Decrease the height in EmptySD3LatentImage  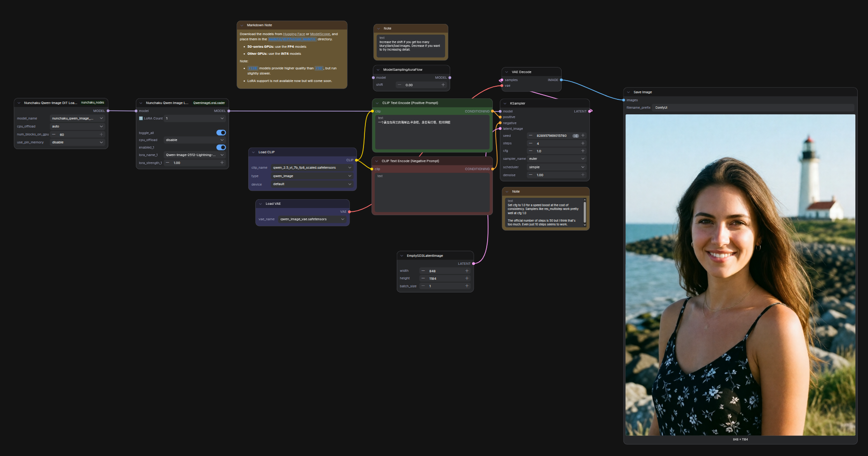pos(423,278)
